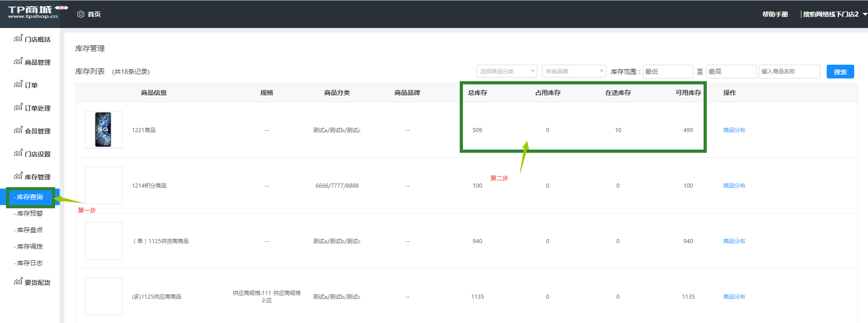Click the 输入商品名称 search field
The image size is (868, 323).
click(789, 72)
